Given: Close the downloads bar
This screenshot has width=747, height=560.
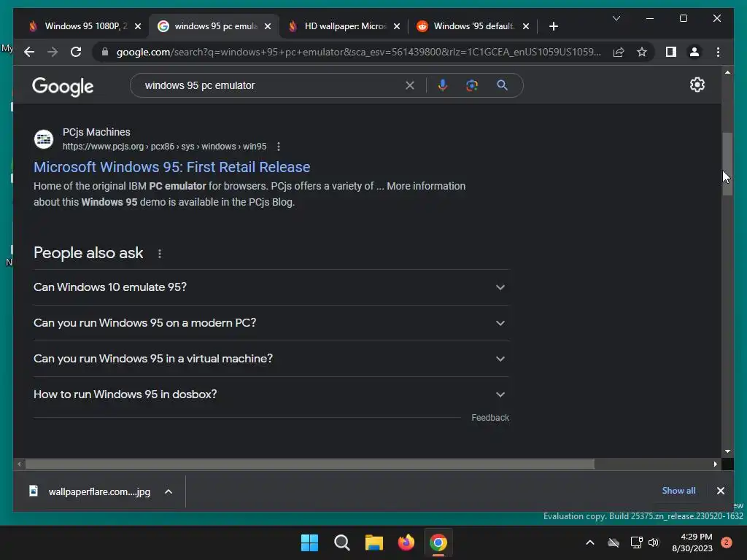Looking at the screenshot, I should (720, 491).
